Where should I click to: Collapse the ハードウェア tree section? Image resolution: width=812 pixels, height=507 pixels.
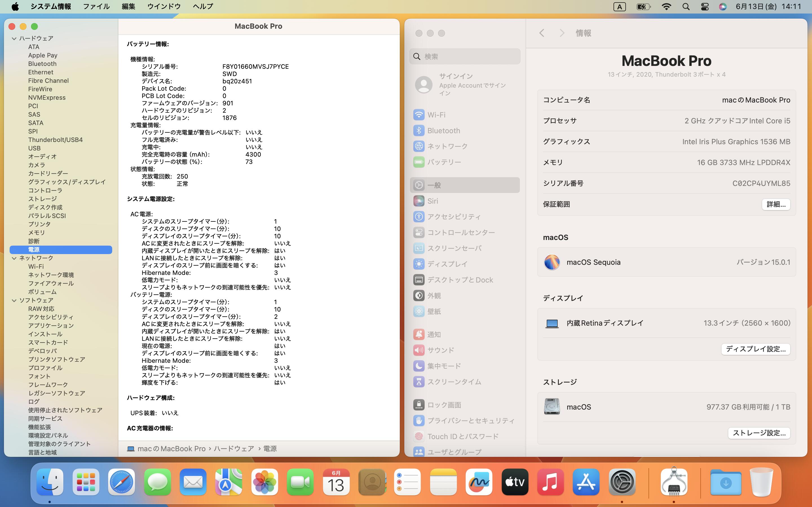coord(14,39)
